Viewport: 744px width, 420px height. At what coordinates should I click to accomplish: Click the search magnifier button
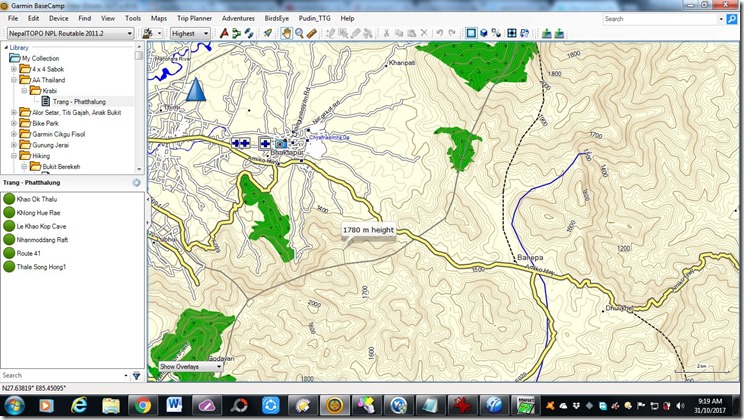732,19
